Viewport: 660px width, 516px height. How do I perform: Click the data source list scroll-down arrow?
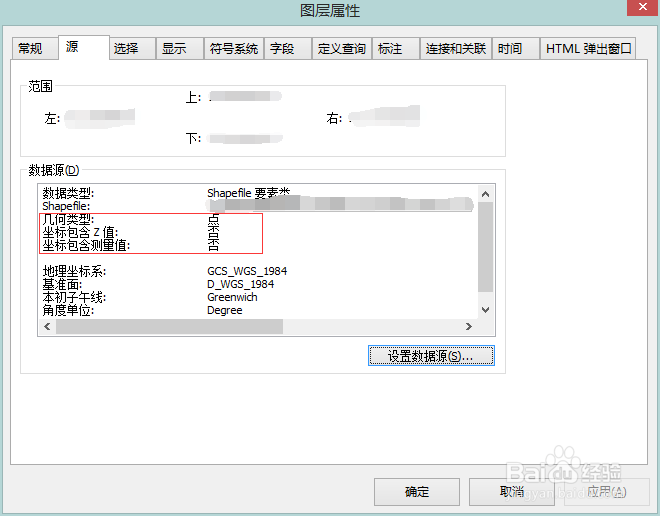485,310
